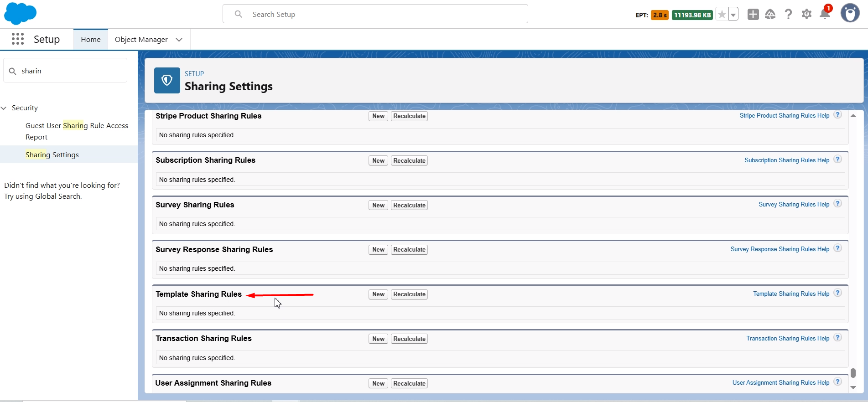Open the favorites list dropdown arrow

733,15
